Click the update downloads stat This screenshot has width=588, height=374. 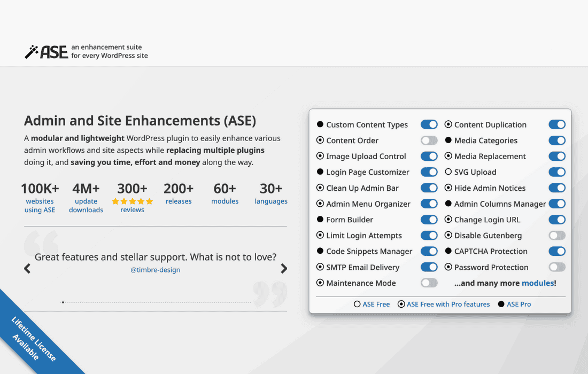coord(86,198)
